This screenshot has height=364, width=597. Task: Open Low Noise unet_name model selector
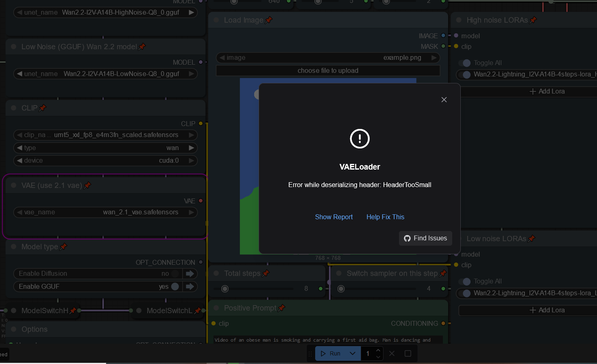tap(105, 74)
